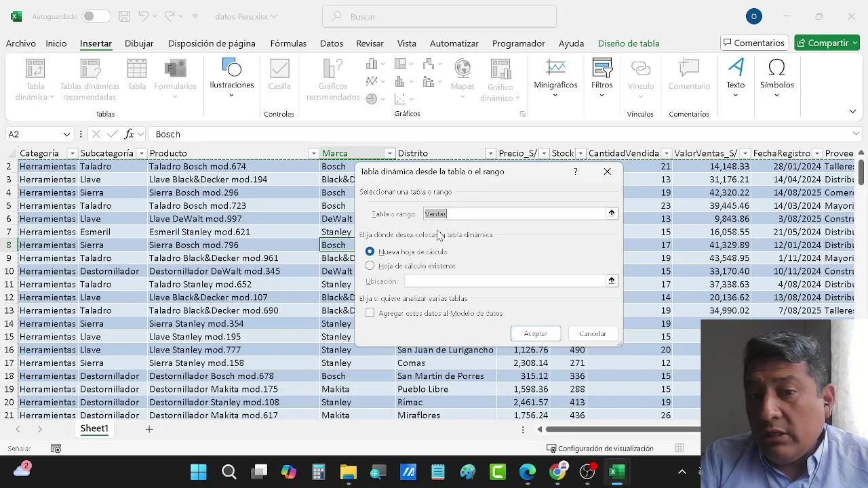868x488 pixels.
Task: Insert a Tabla from the ribbon
Action: pyautogui.click(x=137, y=75)
